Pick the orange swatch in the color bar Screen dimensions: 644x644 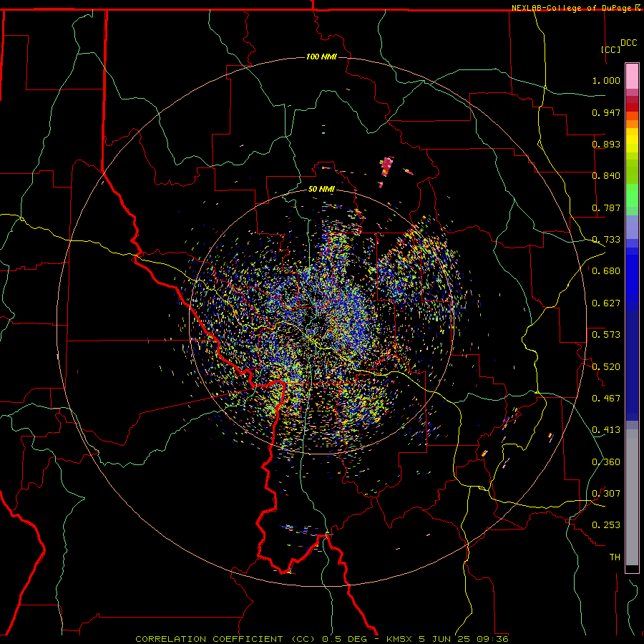pyautogui.click(x=632, y=124)
